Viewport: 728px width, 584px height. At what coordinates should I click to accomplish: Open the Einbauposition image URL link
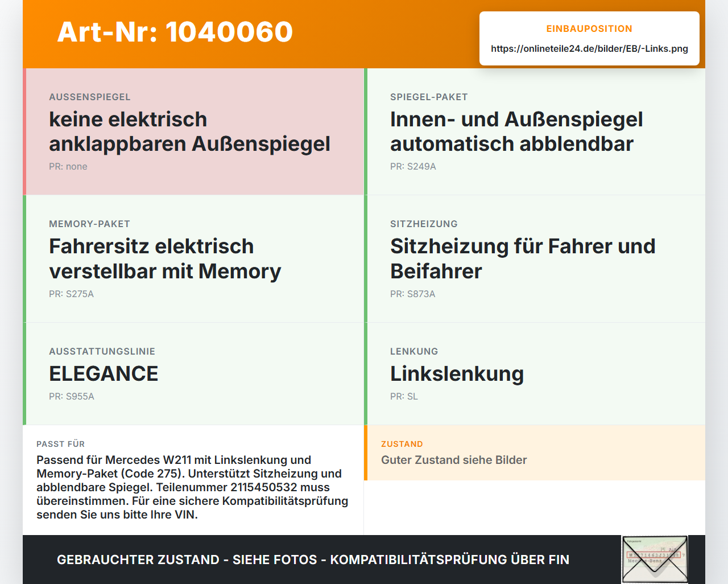(x=589, y=48)
